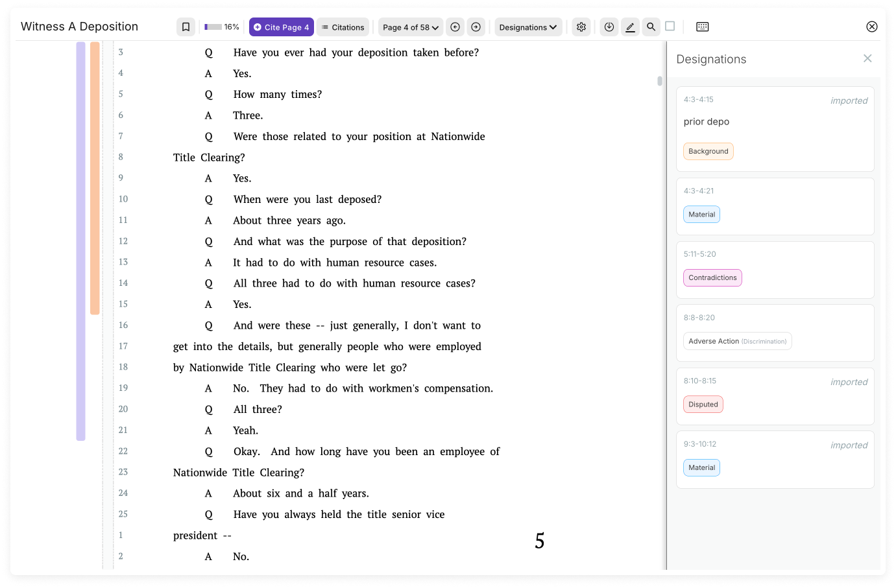The width and height of the screenshot is (896, 588).
Task: Open the Page 4 of 58 dropdown
Action: tap(410, 27)
